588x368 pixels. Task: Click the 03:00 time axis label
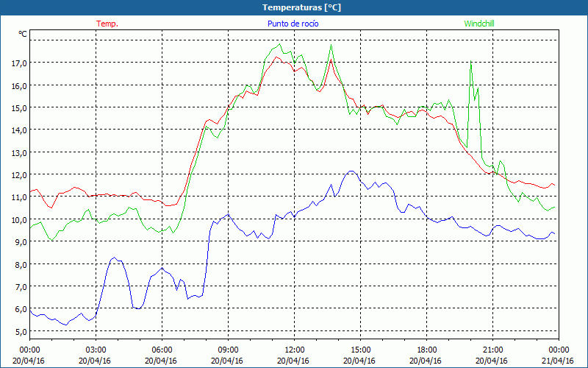pos(96,350)
